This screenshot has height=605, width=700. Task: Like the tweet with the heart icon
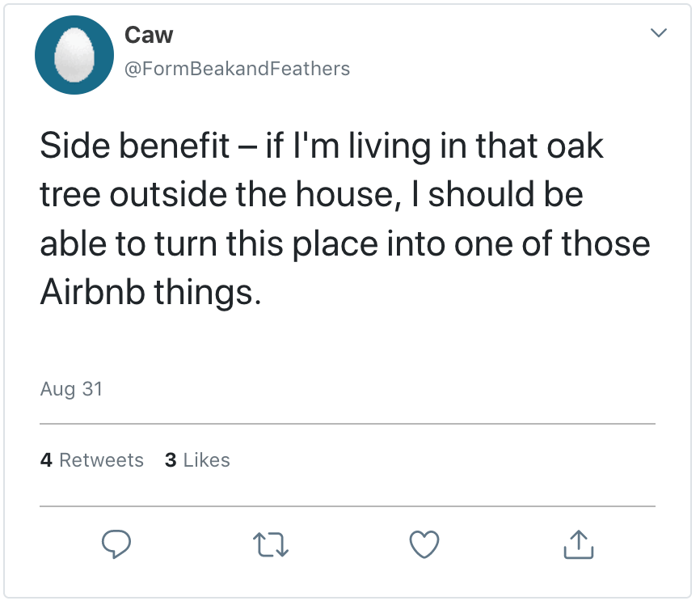(424, 544)
